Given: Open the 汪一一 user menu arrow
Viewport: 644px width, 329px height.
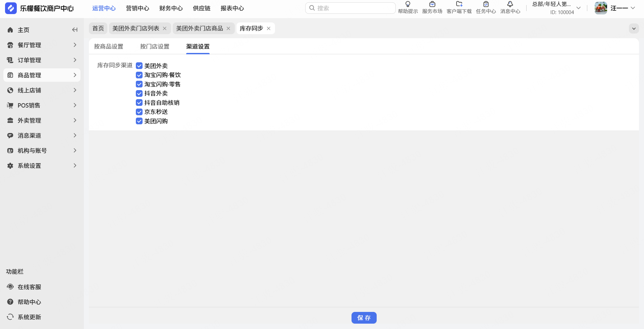Looking at the screenshot, I should [633, 8].
